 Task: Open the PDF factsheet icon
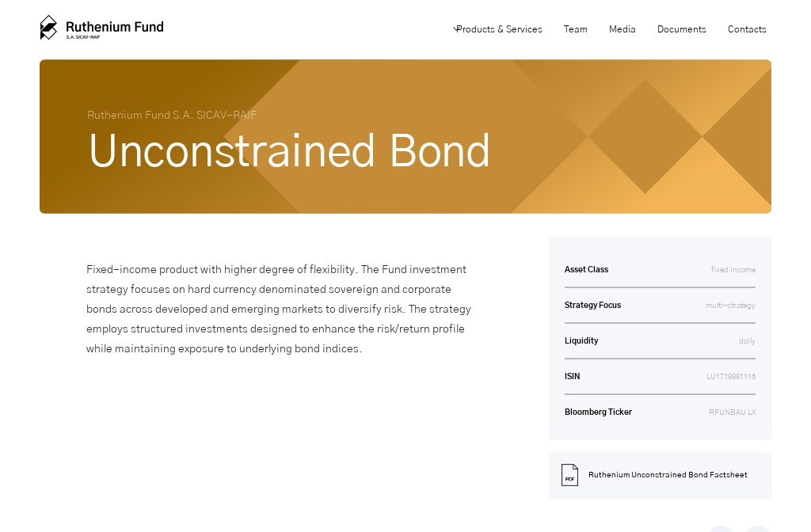[x=569, y=474]
